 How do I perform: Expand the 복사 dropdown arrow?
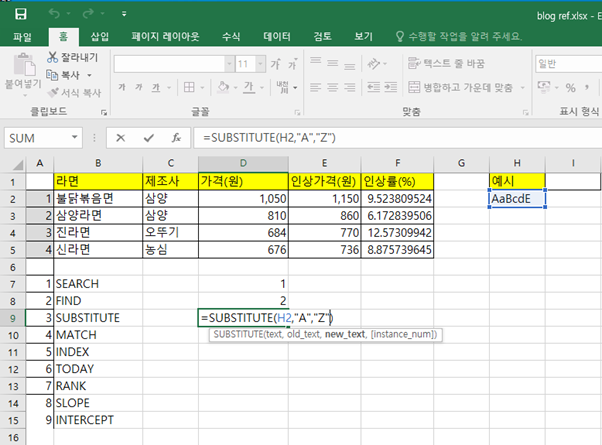[89, 75]
